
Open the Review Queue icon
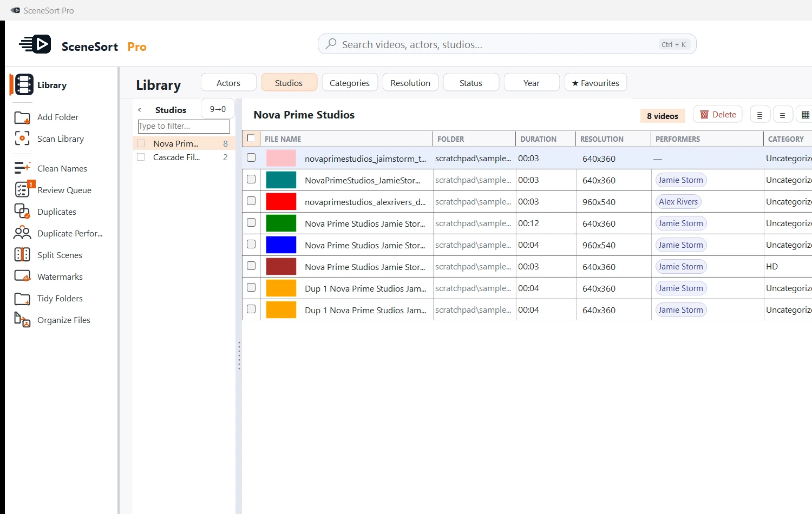(x=23, y=189)
